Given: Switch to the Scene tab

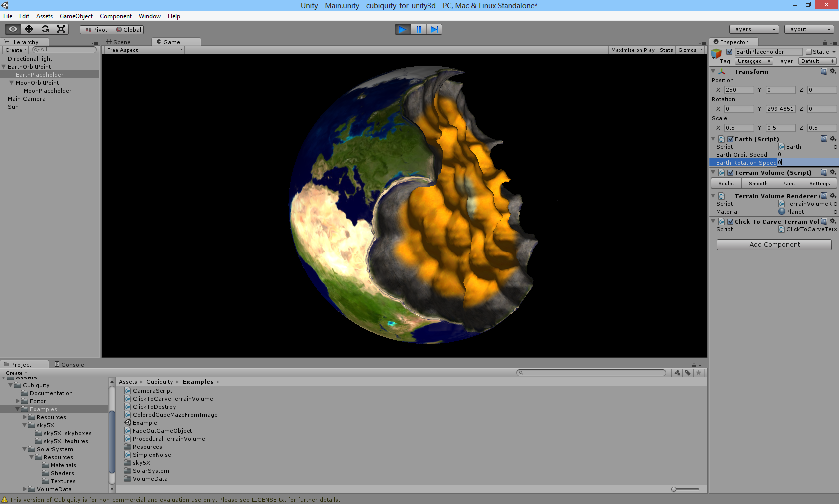Looking at the screenshot, I should pos(119,42).
